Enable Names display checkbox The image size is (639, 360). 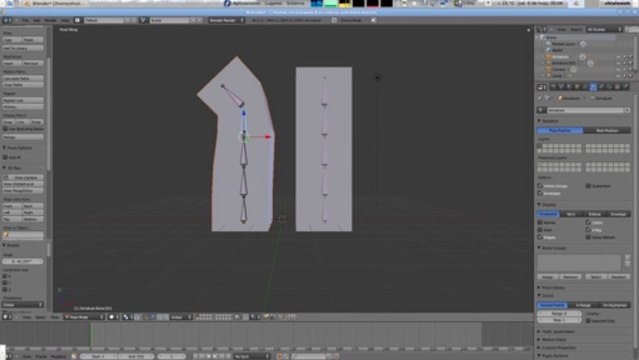(x=540, y=223)
